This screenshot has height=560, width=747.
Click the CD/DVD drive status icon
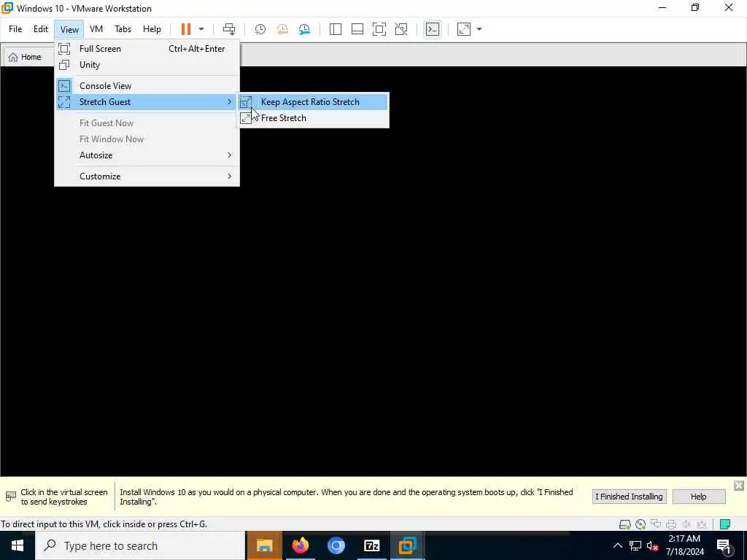[640, 524]
